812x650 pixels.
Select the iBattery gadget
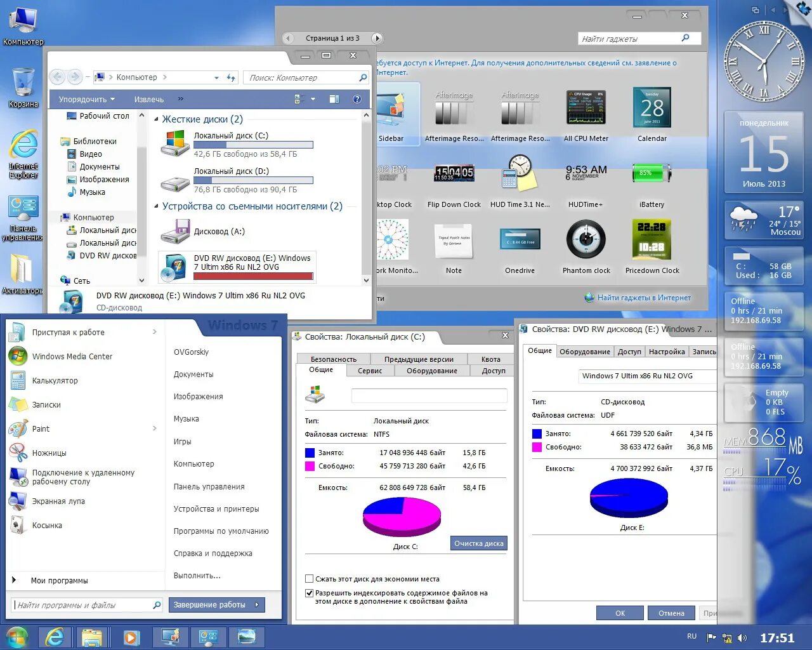pyautogui.click(x=652, y=173)
